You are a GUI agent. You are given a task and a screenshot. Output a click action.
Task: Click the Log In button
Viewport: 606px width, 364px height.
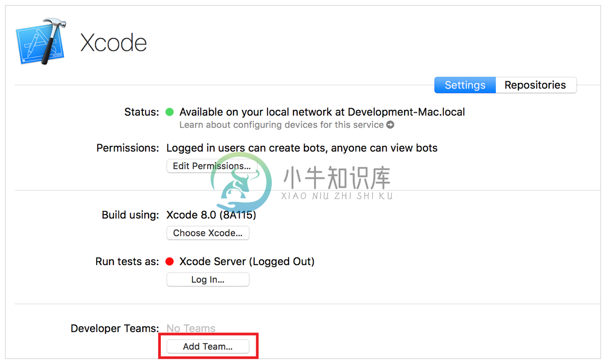point(208,279)
